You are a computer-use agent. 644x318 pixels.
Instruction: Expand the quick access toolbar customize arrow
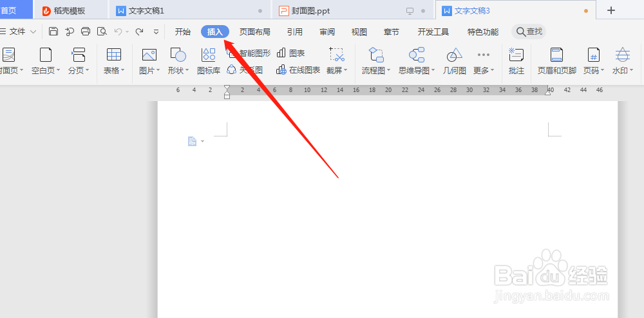point(156,32)
